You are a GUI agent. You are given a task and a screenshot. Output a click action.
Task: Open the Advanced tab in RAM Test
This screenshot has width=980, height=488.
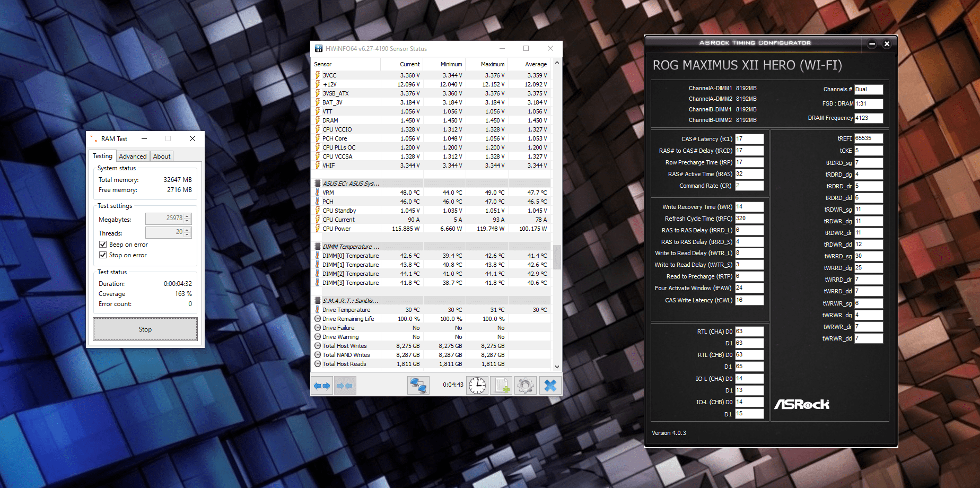[133, 156]
